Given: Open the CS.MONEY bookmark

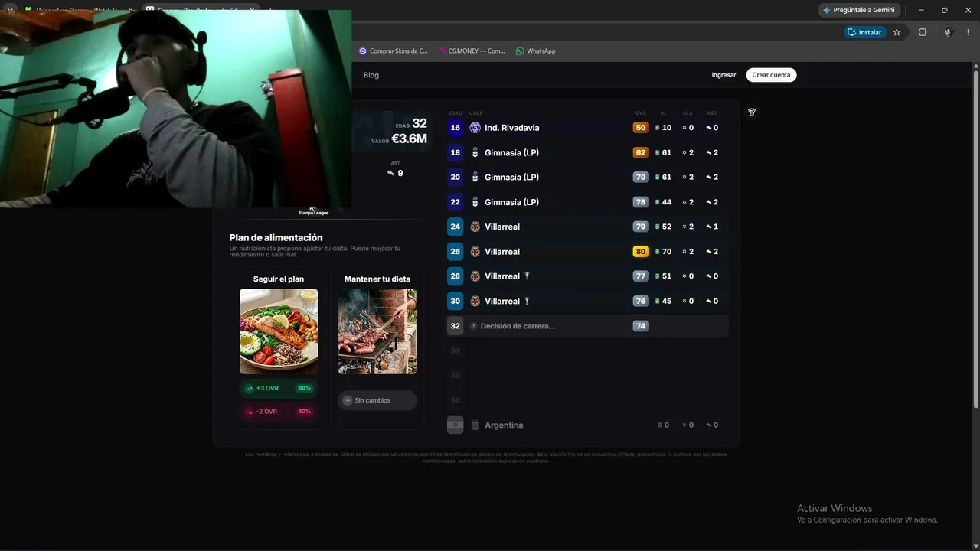Looking at the screenshot, I should pyautogui.click(x=472, y=51).
